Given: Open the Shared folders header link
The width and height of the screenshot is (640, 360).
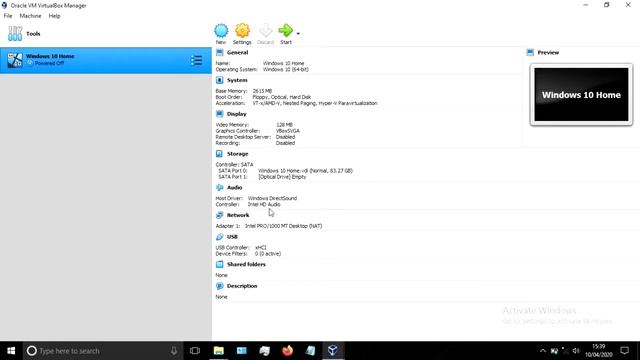Looking at the screenshot, I should 246,264.
